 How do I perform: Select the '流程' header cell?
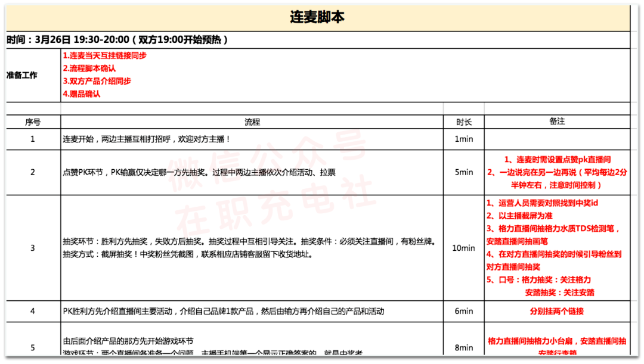click(x=252, y=122)
